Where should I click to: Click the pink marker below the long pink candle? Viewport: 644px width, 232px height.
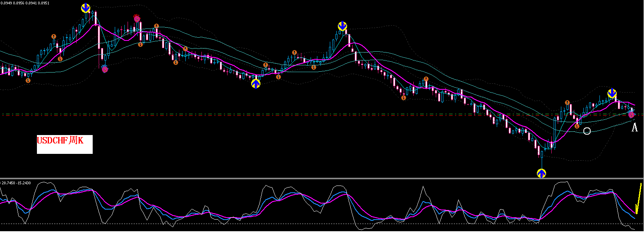[105, 69]
